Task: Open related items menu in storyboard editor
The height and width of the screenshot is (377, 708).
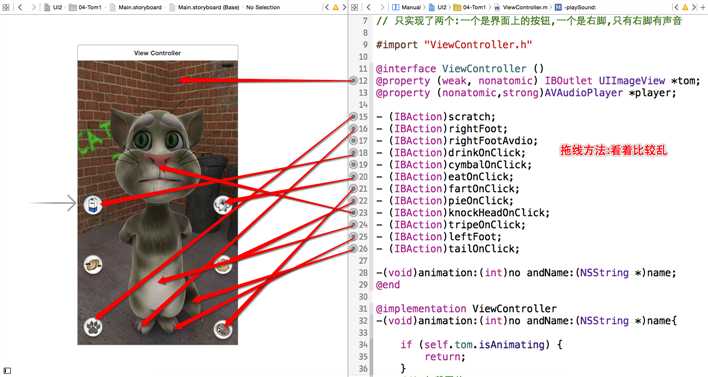Action: pos(6,7)
